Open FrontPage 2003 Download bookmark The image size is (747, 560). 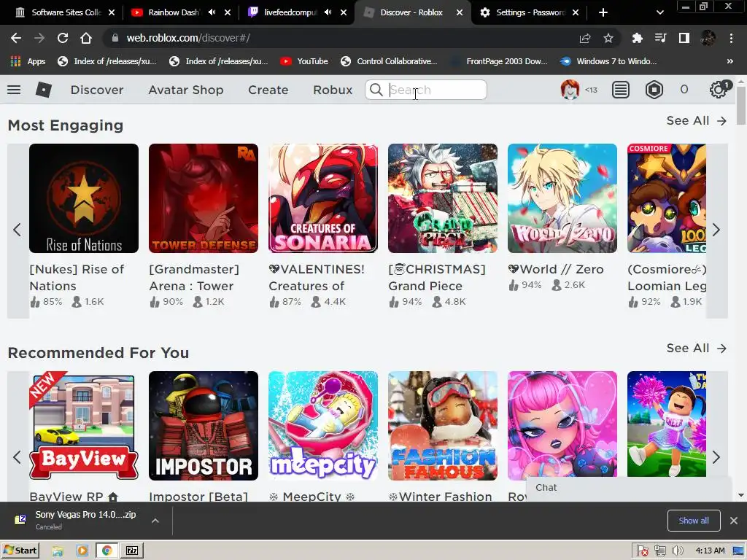pos(500,61)
